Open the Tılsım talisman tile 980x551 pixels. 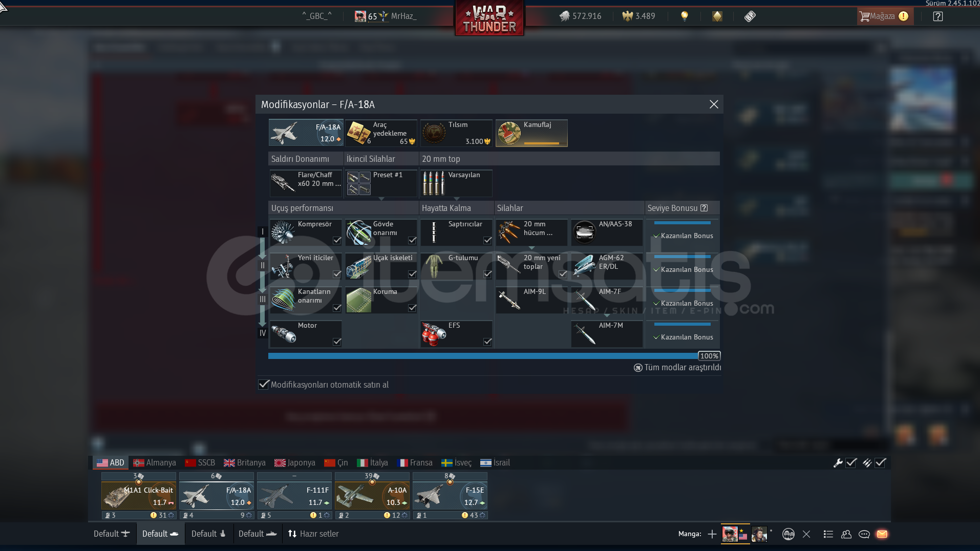point(456,133)
